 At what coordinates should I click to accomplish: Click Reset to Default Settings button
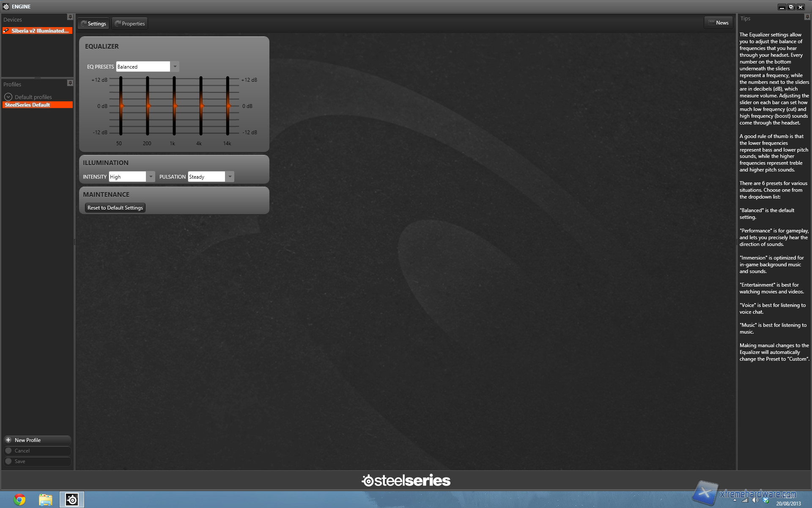click(x=115, y=208)
